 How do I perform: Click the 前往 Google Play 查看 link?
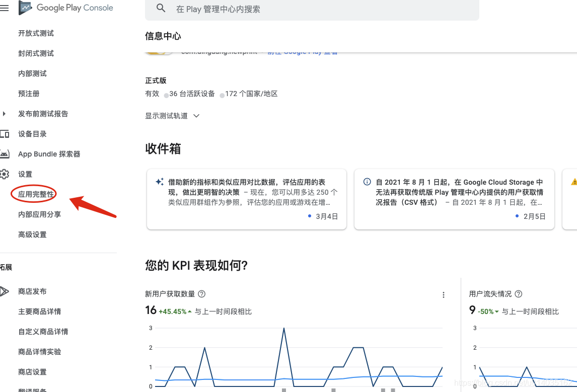point(303,51)
